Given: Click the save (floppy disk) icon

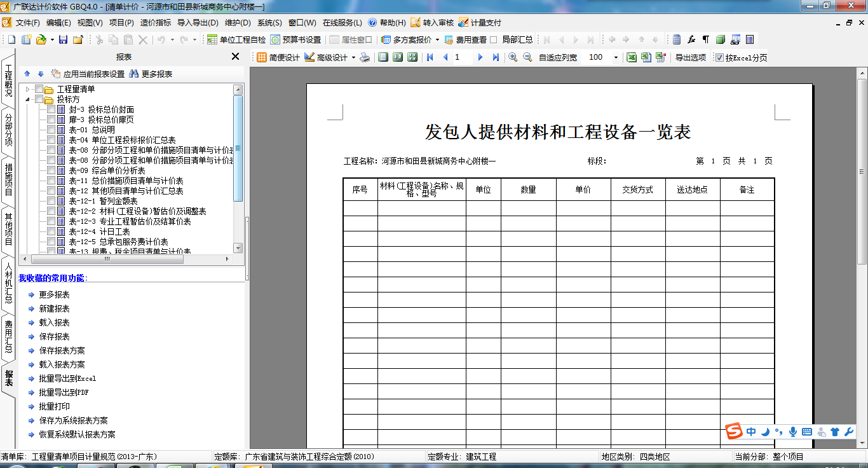Looking at the screenshot, I should point(63,39).
